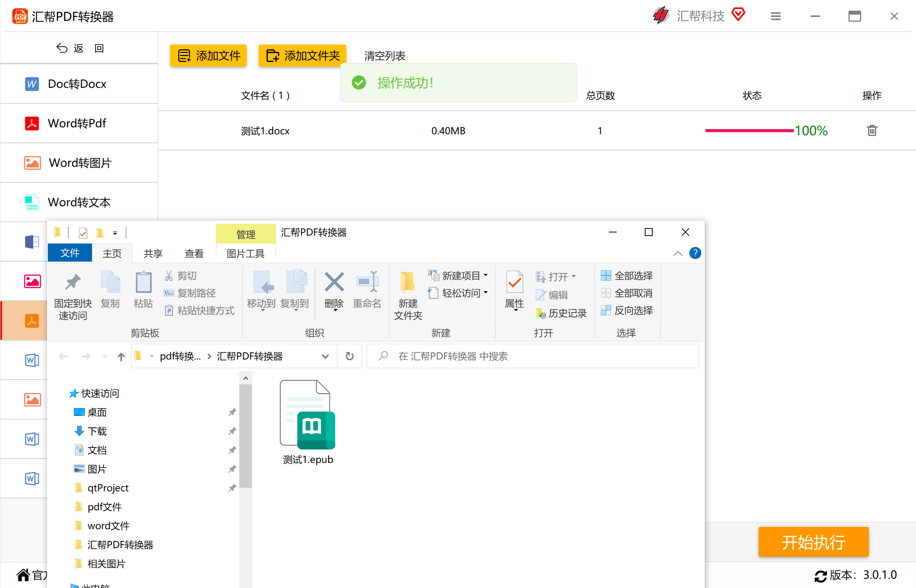
Task: Open Explorer help question mark
Action: [x=695, y=253]
